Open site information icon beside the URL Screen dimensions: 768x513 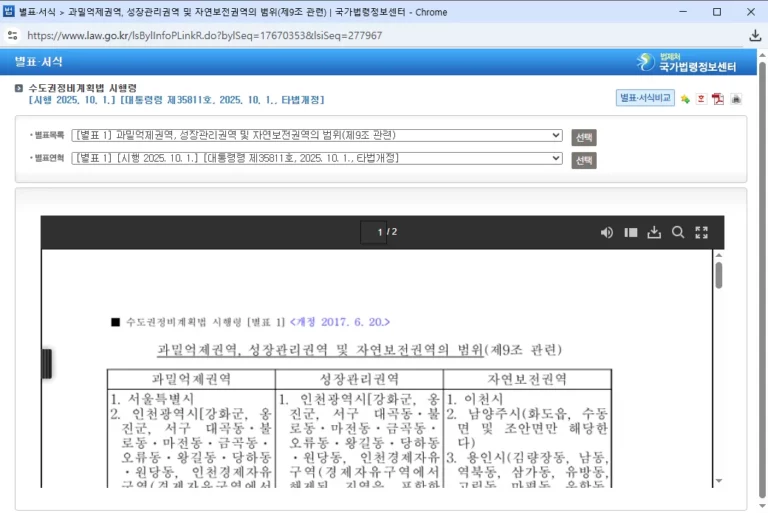point(13,35)
